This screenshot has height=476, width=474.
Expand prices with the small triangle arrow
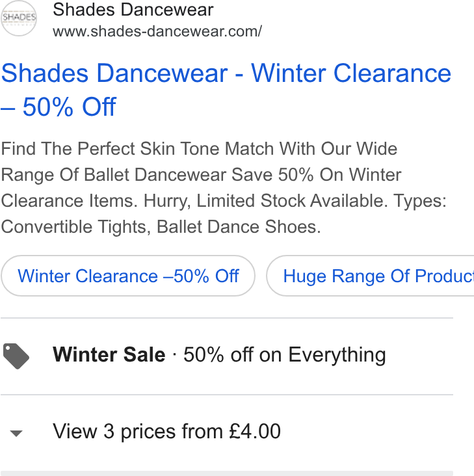[16, 433]
